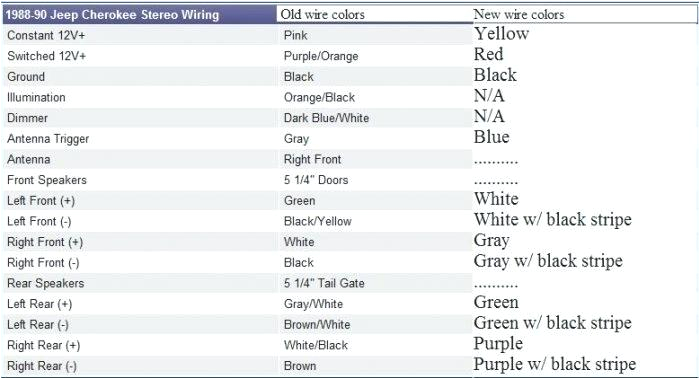Click the 'Black/Yellow' cell

point(318,221)
